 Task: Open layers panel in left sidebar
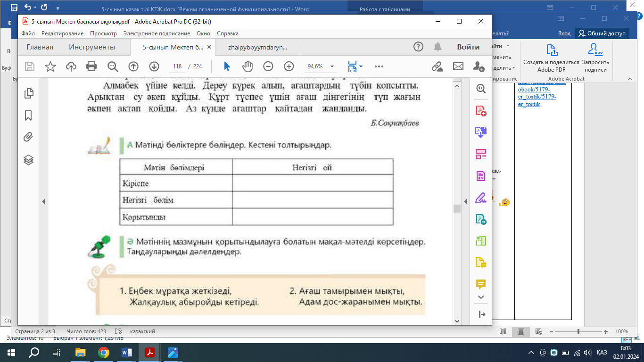[28, 160]
